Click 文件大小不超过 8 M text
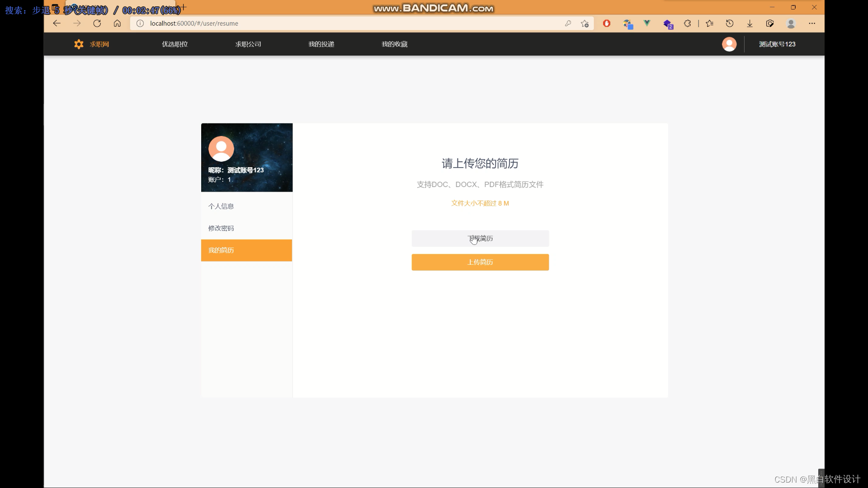Viewport: 868px width, 488px height. coord(480,203)
